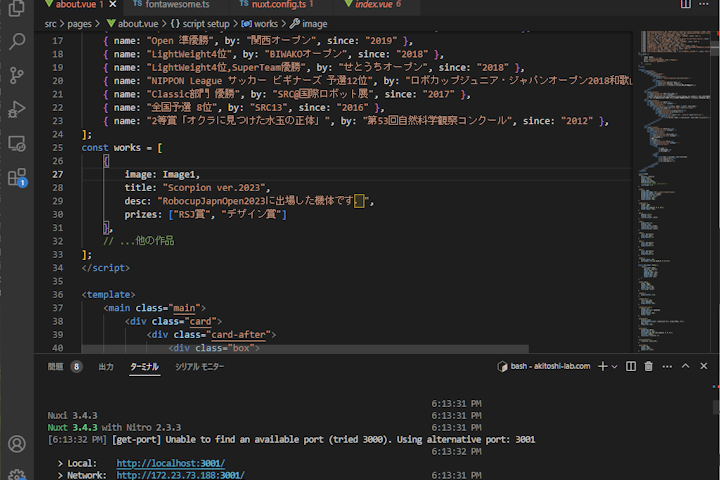The image size is (720, 480).
Task: Click the "BIWAKOオープン" entry on line 18
Action: tap(306, 54)
